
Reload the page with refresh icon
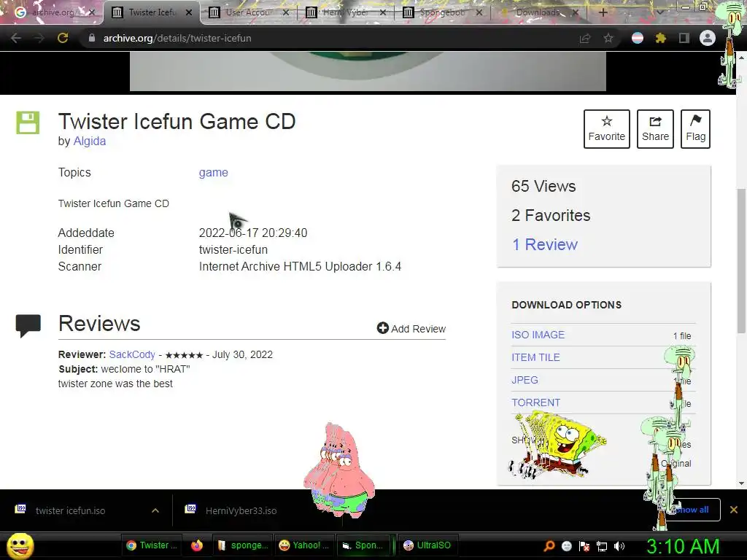point(63,38)
